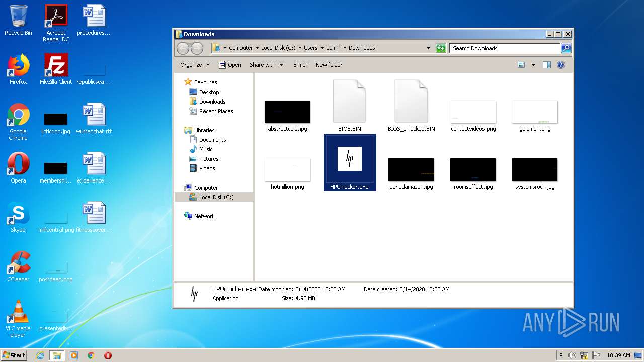The image size is (644, 362).
Task: Click the taskbar clock 10:39 AM
Action: [618, 355]
